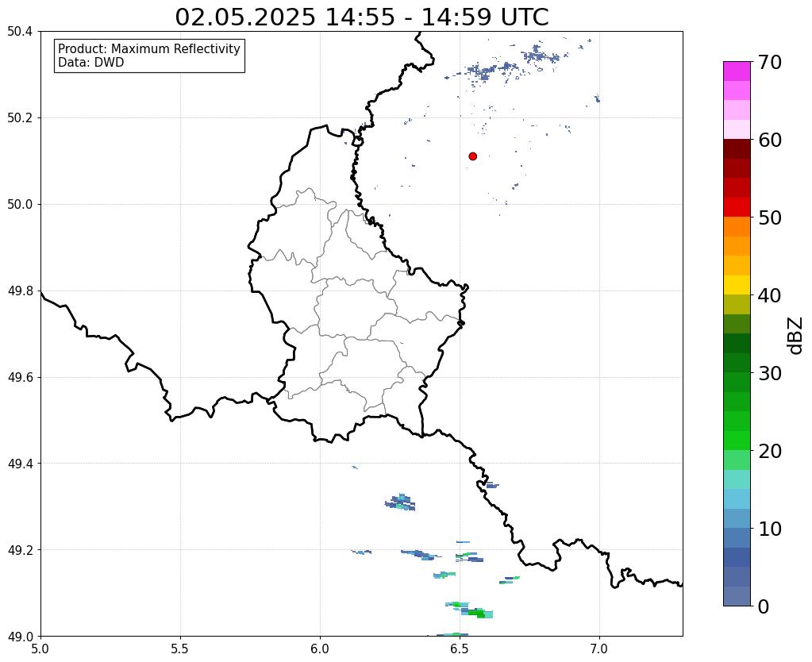Click the longitude label 6.0

(x=320, y=649)
